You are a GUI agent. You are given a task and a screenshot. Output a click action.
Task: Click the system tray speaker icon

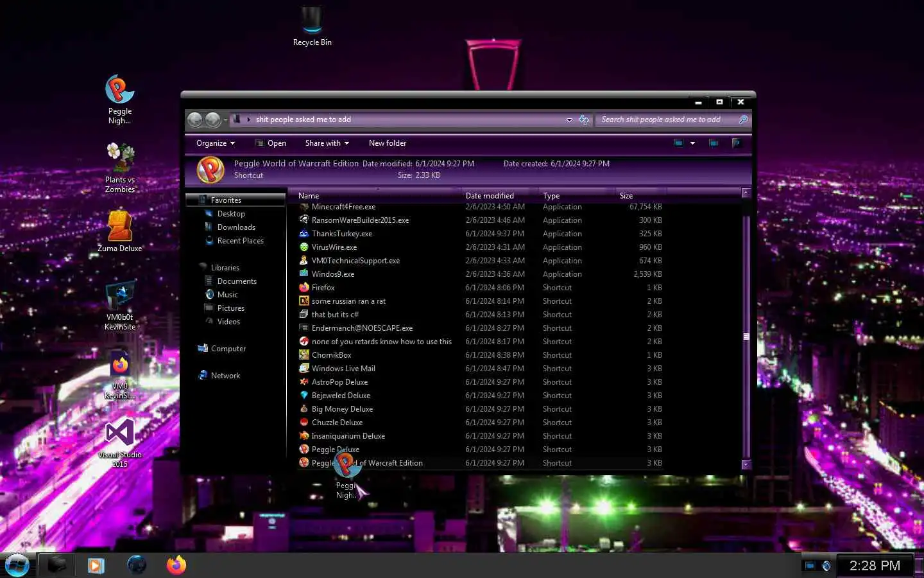[826, 566]
